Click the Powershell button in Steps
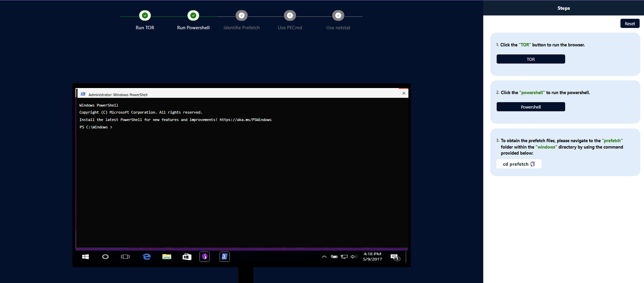The image size is (644, 283). pyautogui.click(x=531, y=107)
